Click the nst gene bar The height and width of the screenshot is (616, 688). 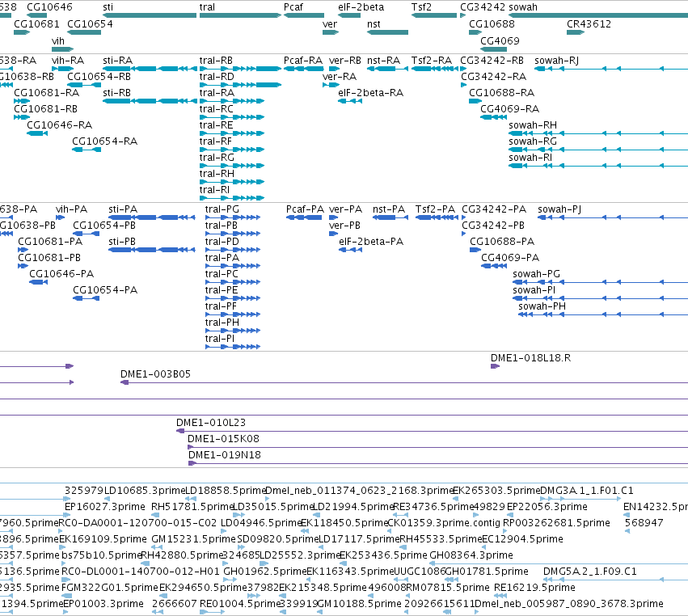[387, 32]
